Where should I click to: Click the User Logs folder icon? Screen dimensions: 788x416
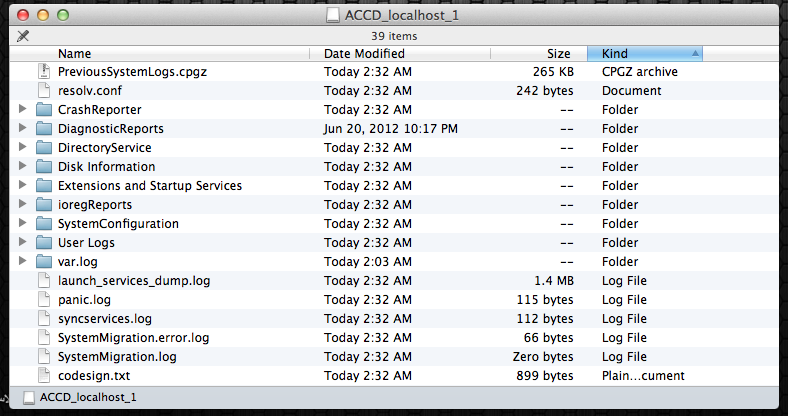coord(43,243)
